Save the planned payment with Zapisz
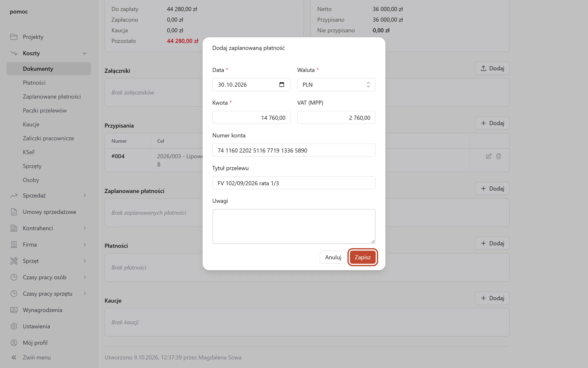This screenshot has height=368, width=588. pyautogui.click(x=363, y=257)
